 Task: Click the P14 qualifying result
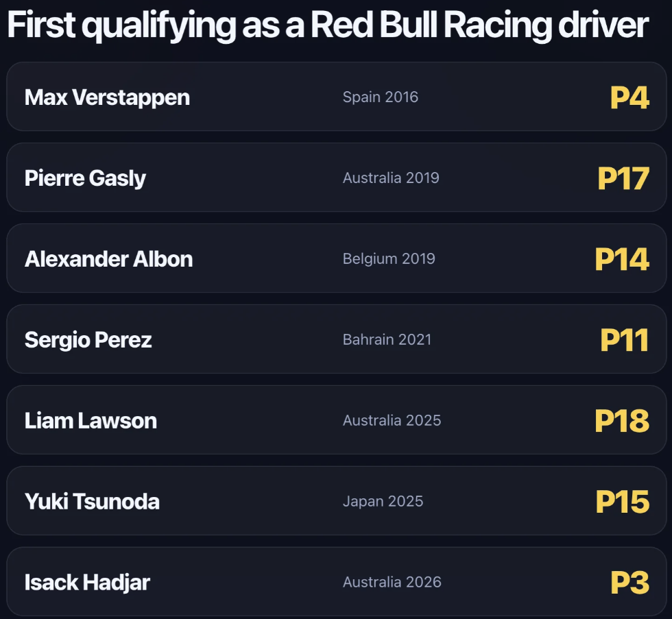[622, 259]
